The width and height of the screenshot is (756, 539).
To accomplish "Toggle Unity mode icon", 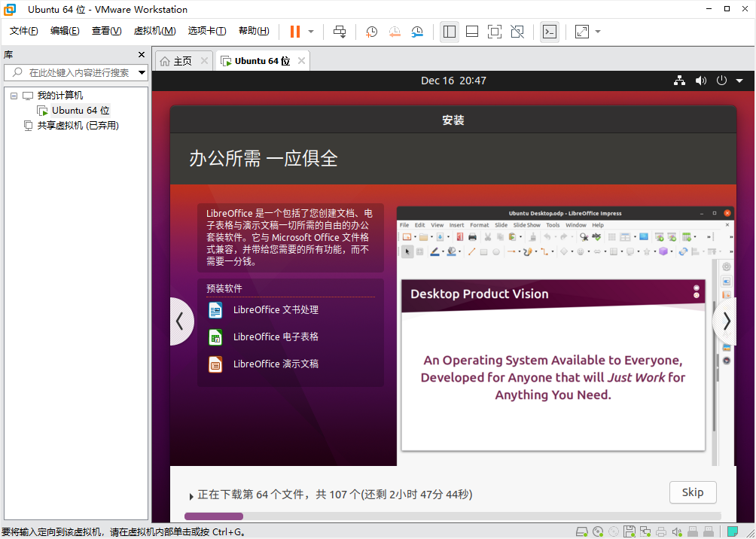I will pyautogui.click(x=517, y=32).
